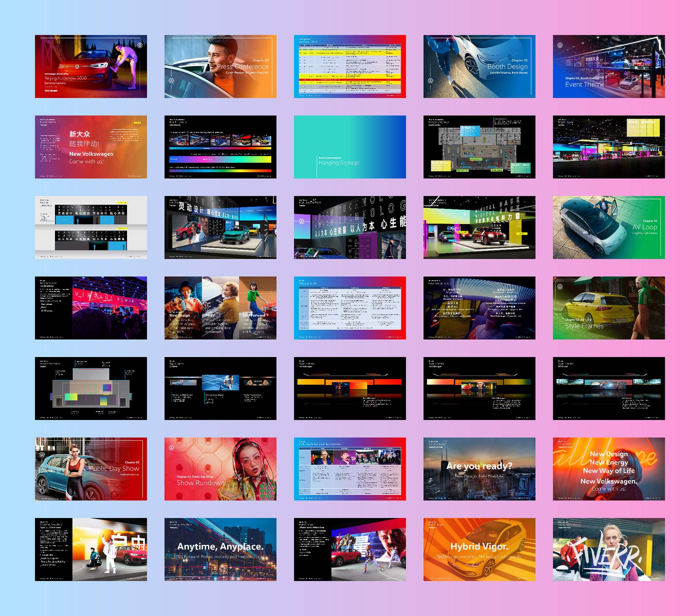The height and width of the screenshot is (616, 700).
Task: Select the Public Day Show chapter slide
Action: point(91,469)
